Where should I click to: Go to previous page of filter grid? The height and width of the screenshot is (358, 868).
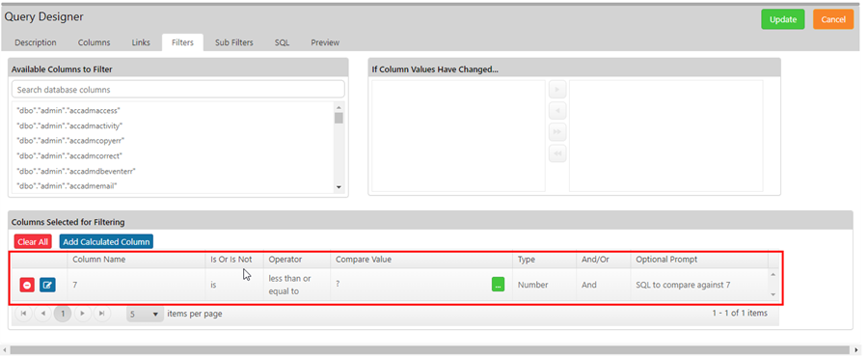click(x=42, y=314)
